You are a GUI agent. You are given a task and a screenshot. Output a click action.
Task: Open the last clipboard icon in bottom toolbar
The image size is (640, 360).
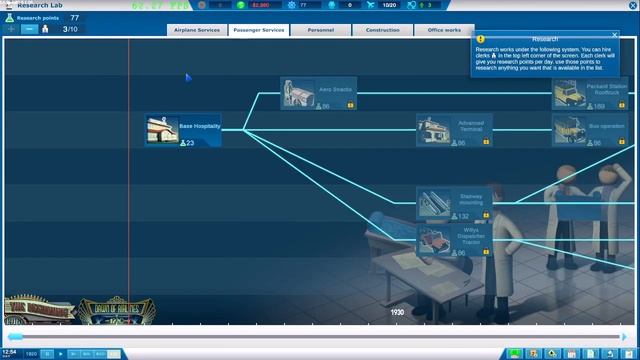[x=629, y=353]
